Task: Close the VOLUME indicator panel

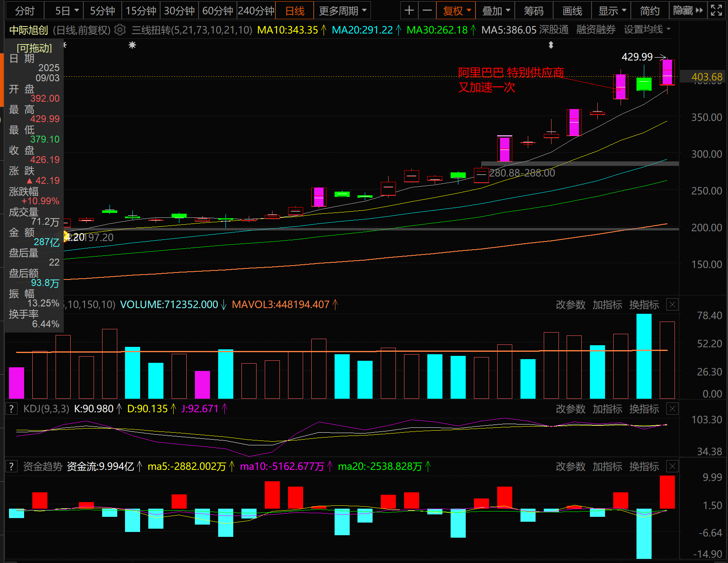Action: click(x=672, y=304)
